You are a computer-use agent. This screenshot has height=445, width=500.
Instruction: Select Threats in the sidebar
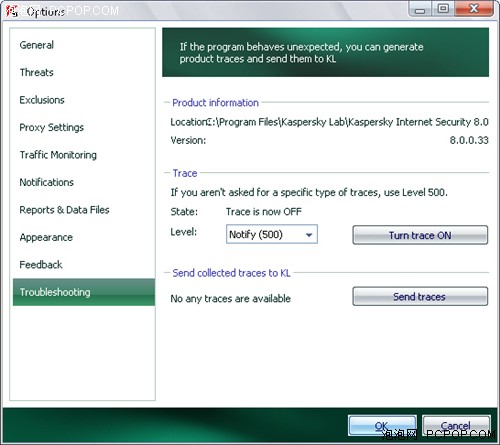coord(37,72)
